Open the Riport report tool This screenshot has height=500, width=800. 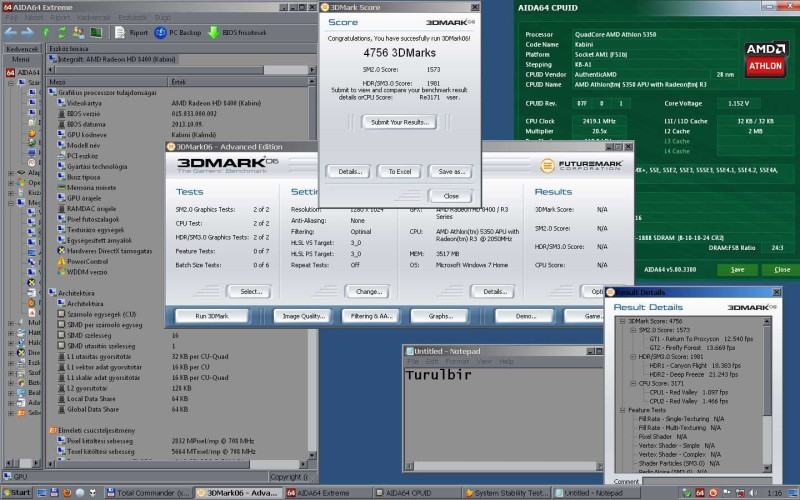click(x=131, y=32)
